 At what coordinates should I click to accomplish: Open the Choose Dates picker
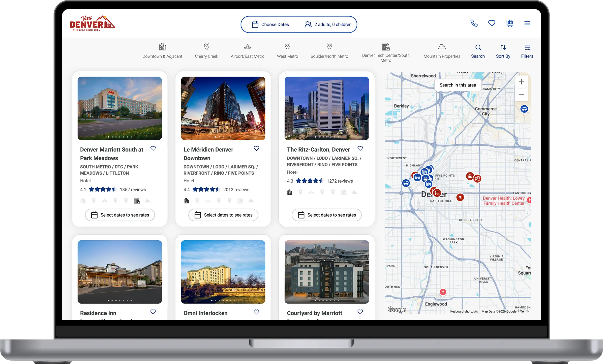[x=270, y=25]
